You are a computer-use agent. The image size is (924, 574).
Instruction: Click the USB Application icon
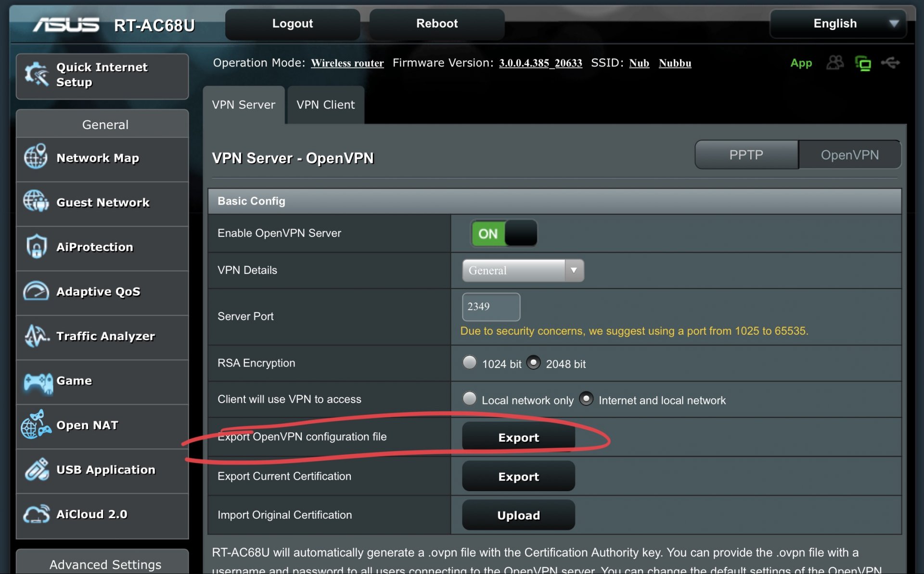[x=37, y=470]
